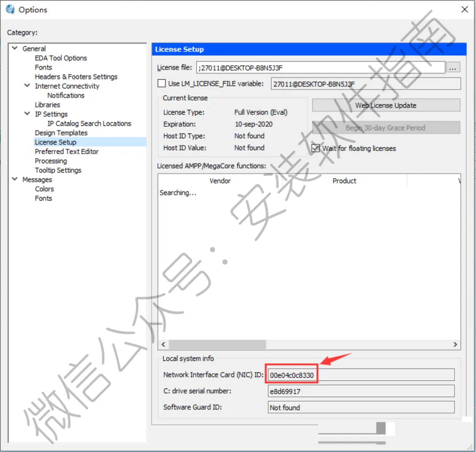
Task: Click the C: drive serial number field
Action: (x=361, y=391)
